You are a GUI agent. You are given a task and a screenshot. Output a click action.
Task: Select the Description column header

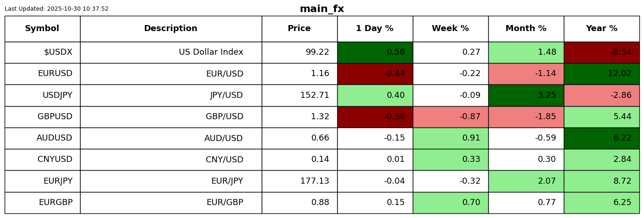pyautogui.click(x=170, y=29)
